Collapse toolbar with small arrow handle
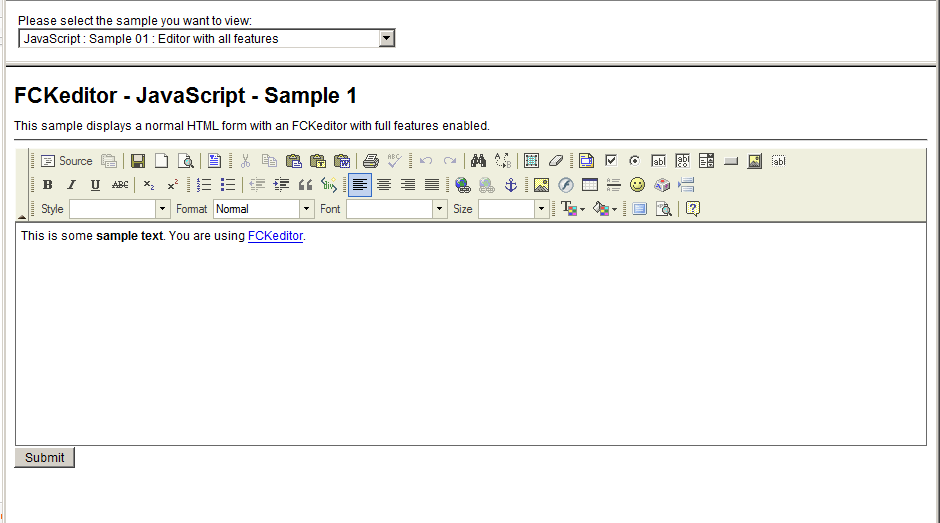940x523 pixels. pos(22,217)
